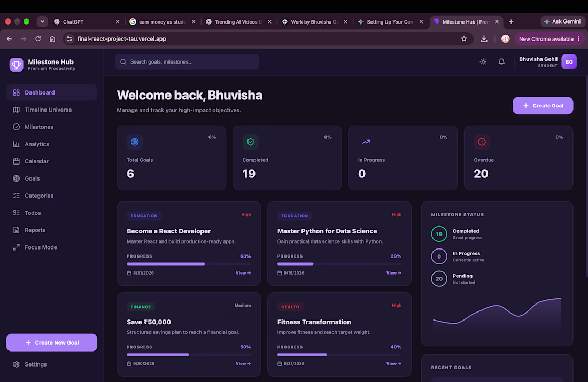
Task: Focus the search goals, milestones field
Action: (x=187, y=62)
